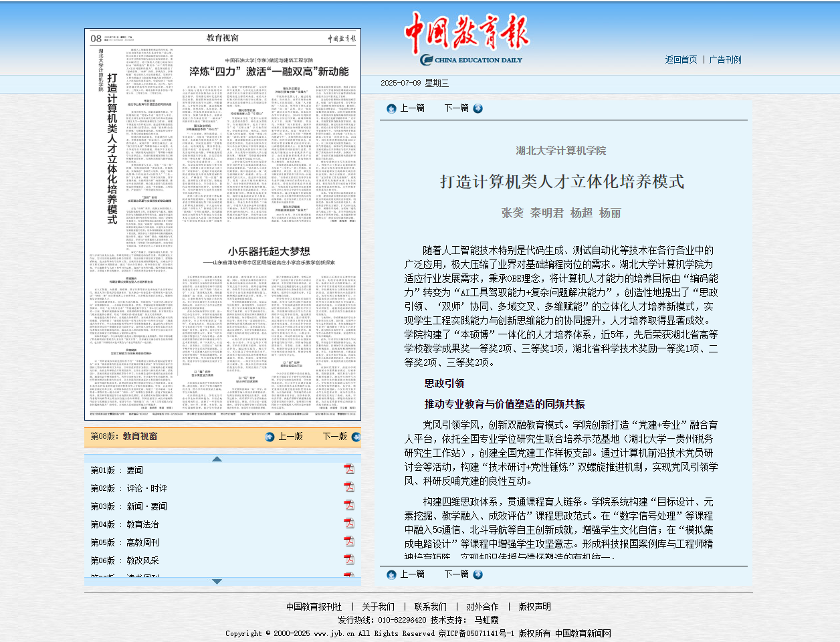
Task: Open 广告刊例 in the header
Action: click(x=725, y=60)
